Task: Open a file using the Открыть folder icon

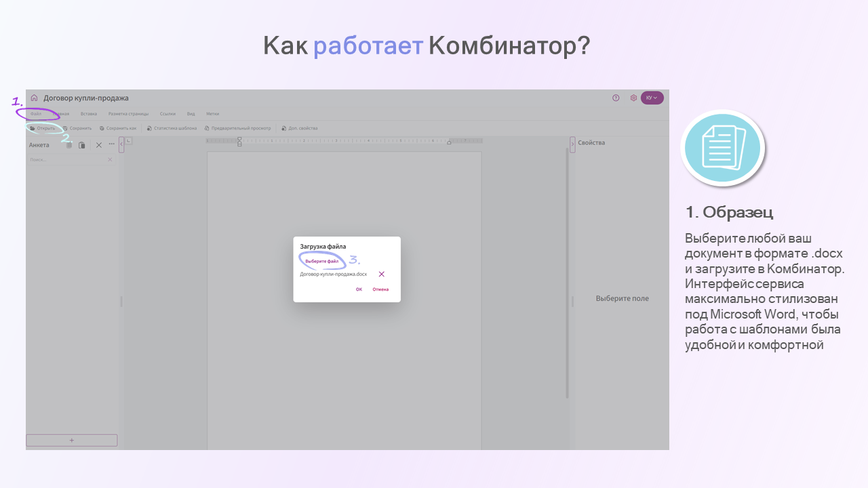Action: pos(33,127)
